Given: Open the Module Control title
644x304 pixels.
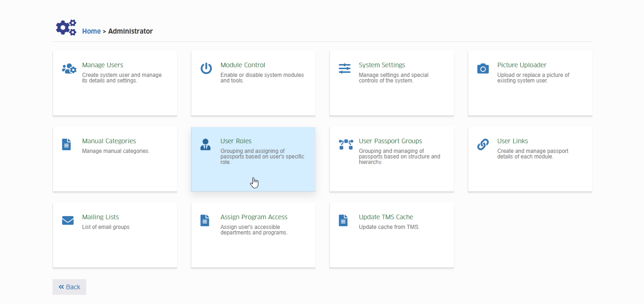Looking at the screenshot, I should pos(243,65).
